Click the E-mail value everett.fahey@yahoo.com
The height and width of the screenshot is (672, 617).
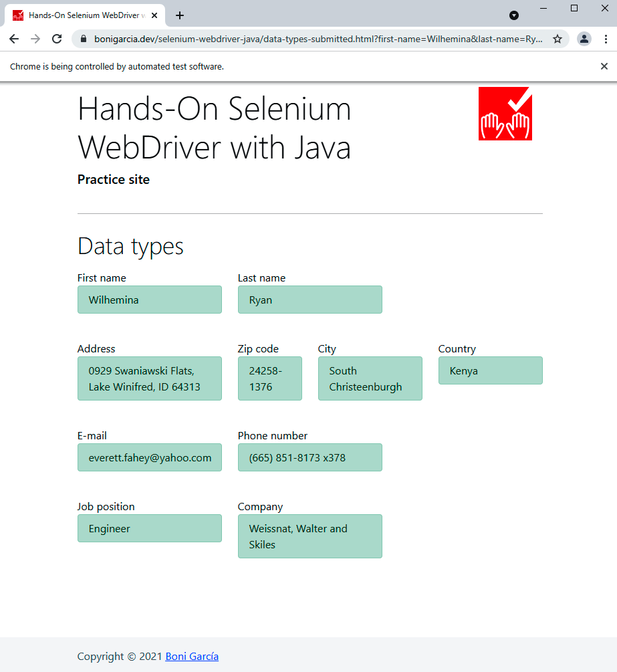149,457
